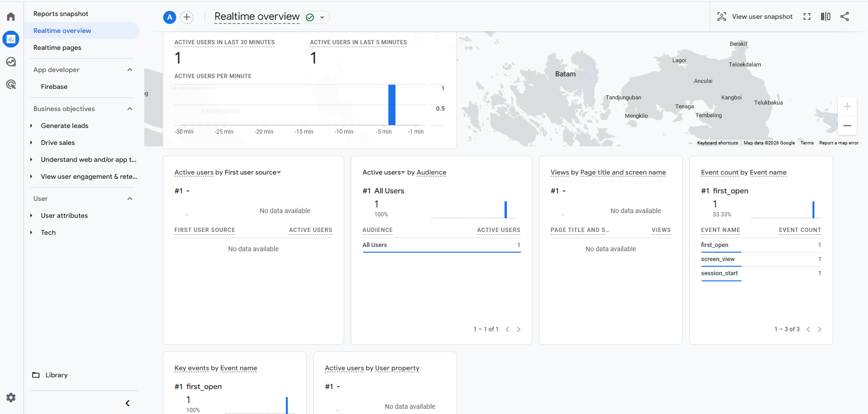The image size is (868, 414).
Task: Click Active users by User property title
Action: (x=372, y=368)
